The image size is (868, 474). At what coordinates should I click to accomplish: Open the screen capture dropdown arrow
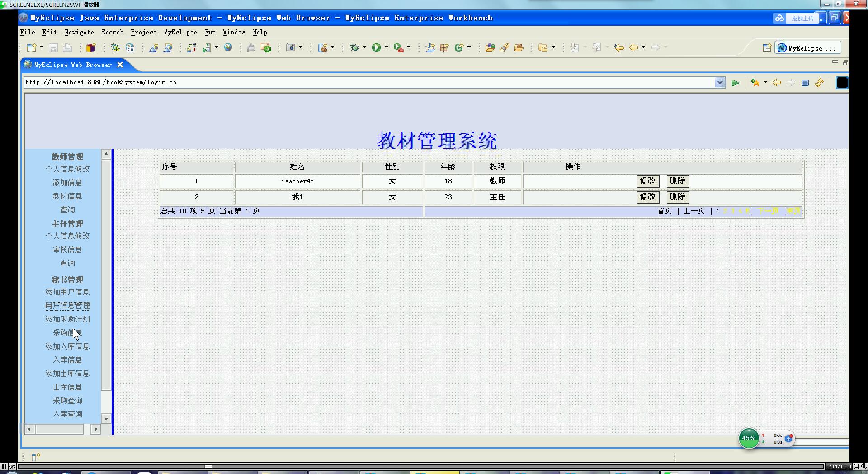tap(300, 47)
